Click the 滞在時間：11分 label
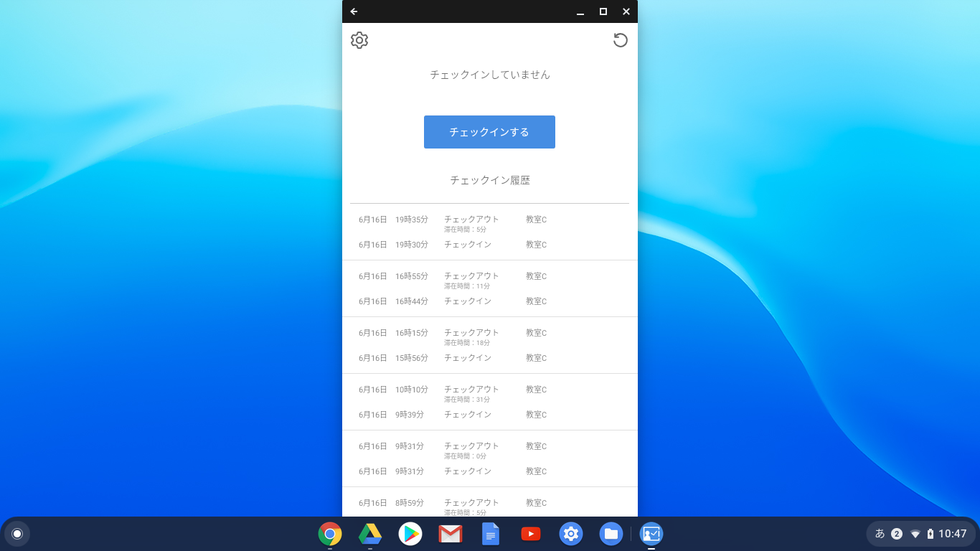Image resolution: width=980 pixels, height=551 pixels. click(467, 286)
